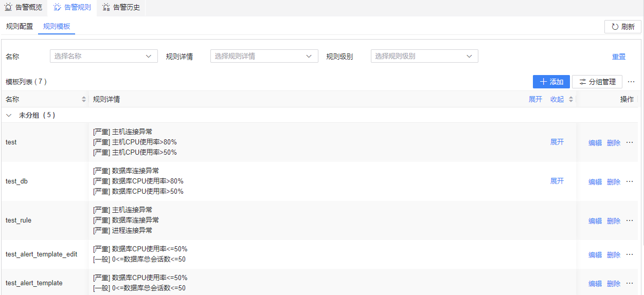
Task: Open the 选择名称 dropdown
Action: pos(104,56)
